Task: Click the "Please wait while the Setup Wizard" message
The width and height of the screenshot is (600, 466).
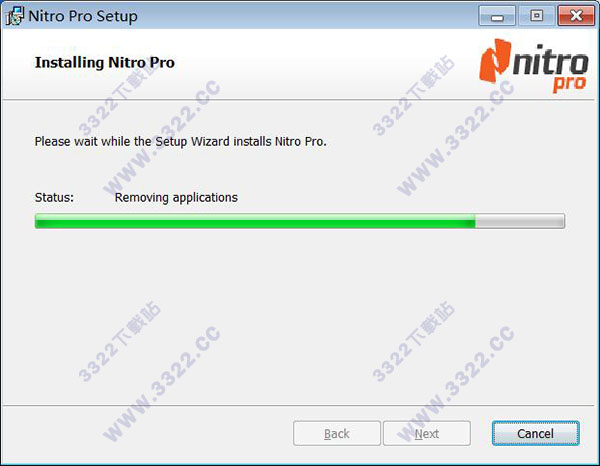Action: (x=180, y=142)
